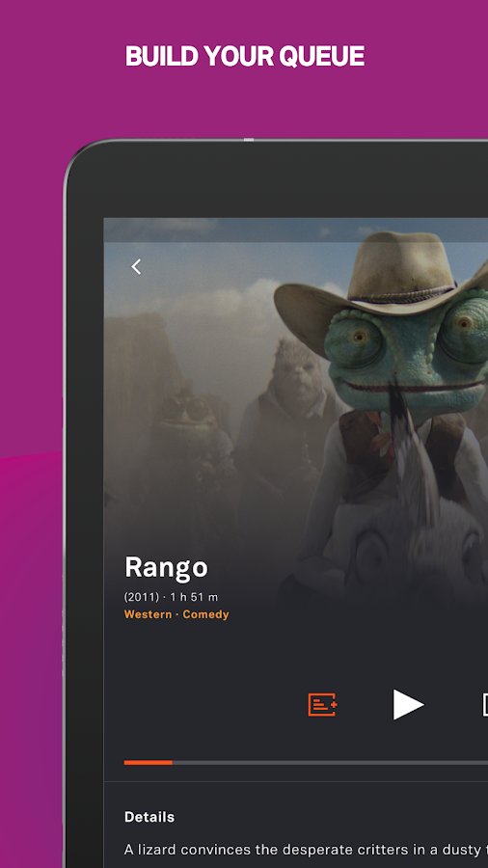
Task: Click the 1 h 51 m runtime
Action: tap(194, 597)
